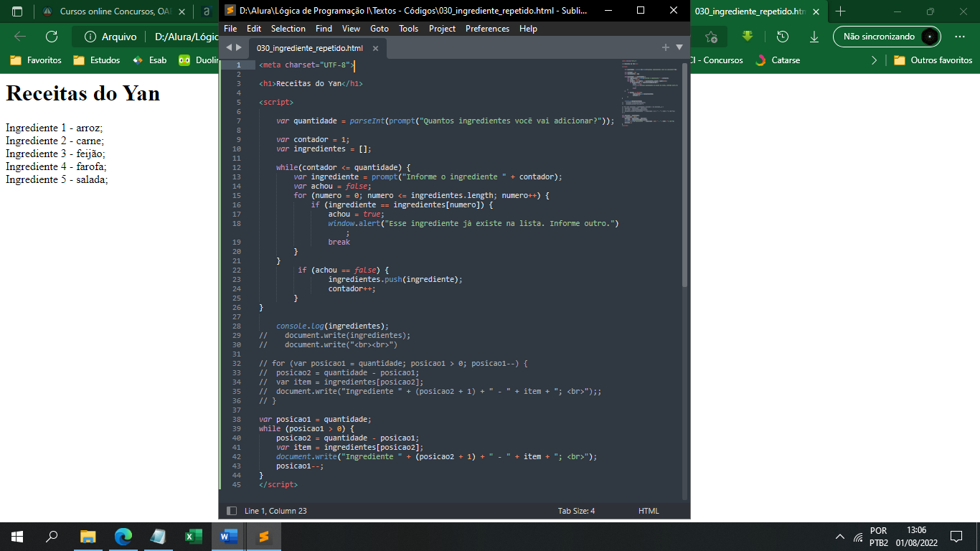Close the Cursos online Concursos tab

[182, 11]
